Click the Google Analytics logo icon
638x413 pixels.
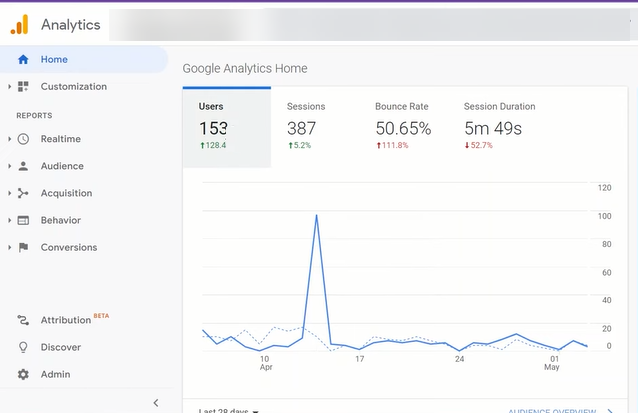coord(19,24)
